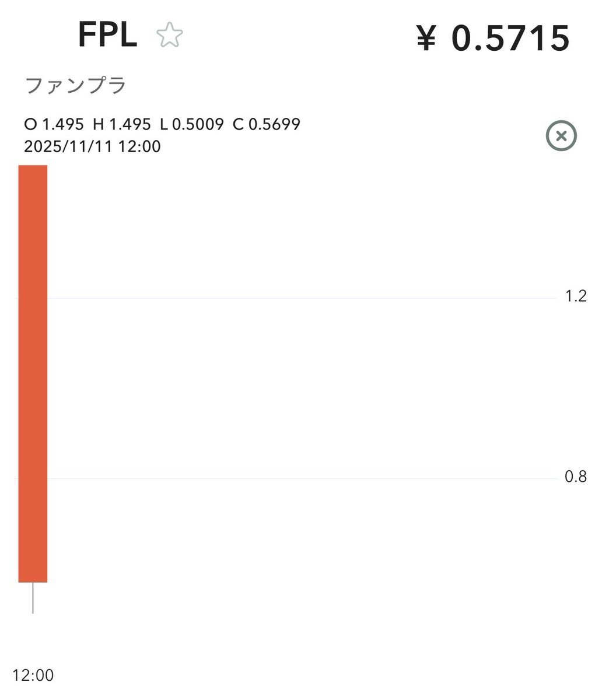Click the yen currency symbol

426,40
